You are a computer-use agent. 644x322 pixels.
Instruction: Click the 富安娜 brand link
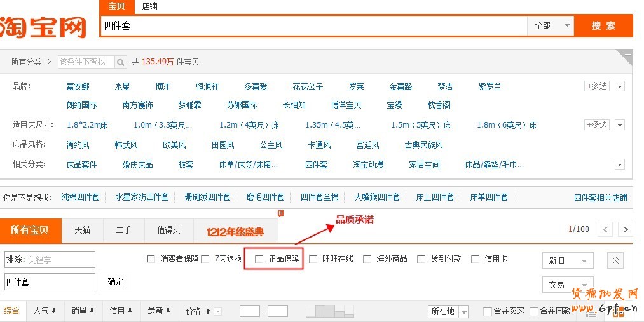click(x=78, y=86)
